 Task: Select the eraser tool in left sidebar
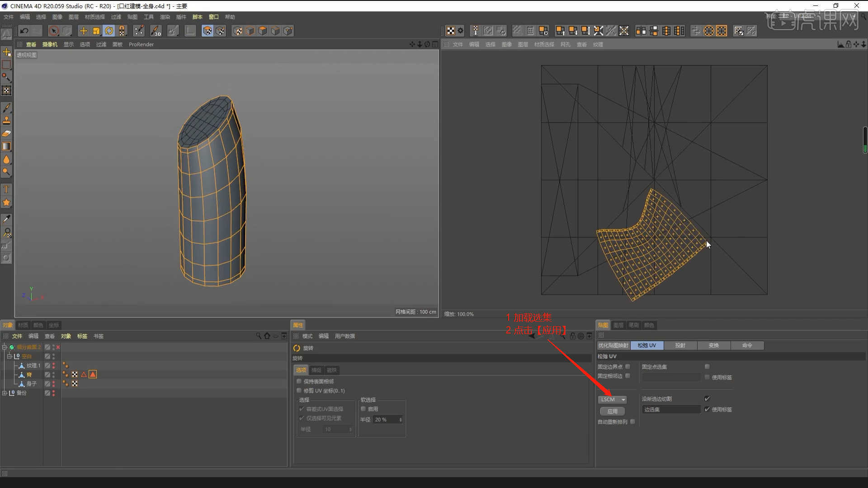(6, 133)
